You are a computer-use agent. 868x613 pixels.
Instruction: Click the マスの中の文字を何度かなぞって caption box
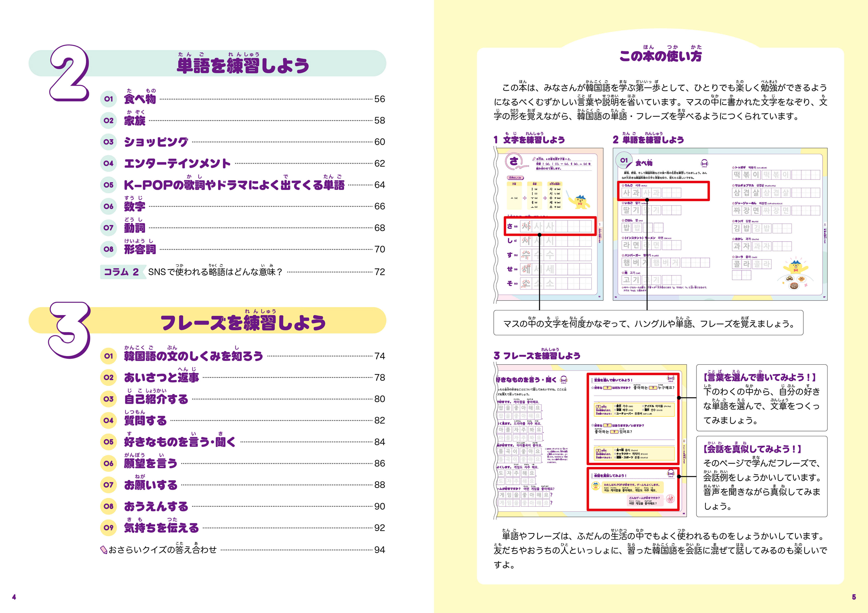pyautogui.click(x=648, y=323)
